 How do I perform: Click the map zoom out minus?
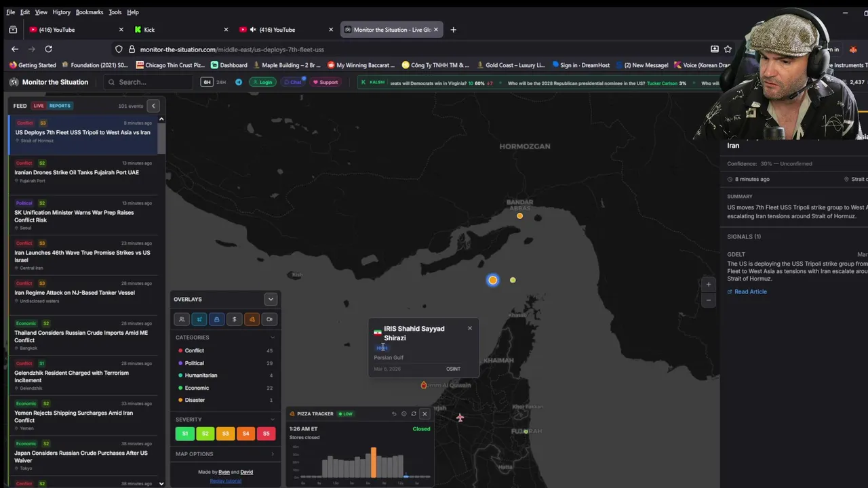point(709,300)
